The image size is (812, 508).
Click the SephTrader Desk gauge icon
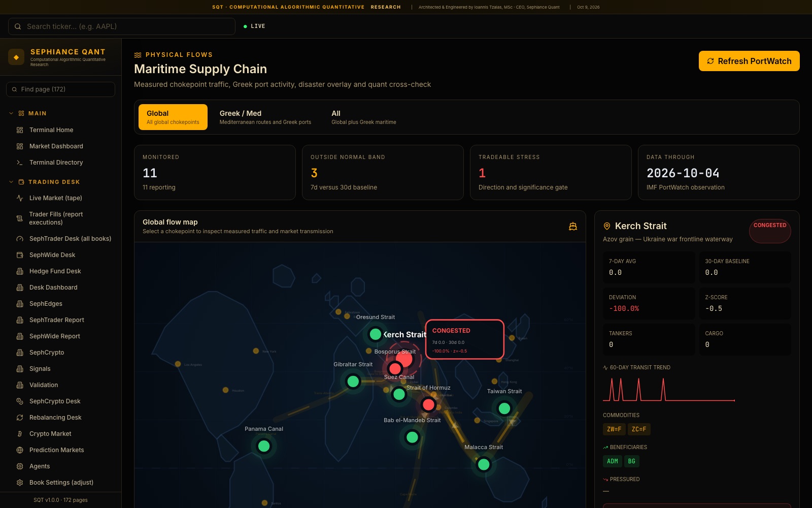point(20,239)
